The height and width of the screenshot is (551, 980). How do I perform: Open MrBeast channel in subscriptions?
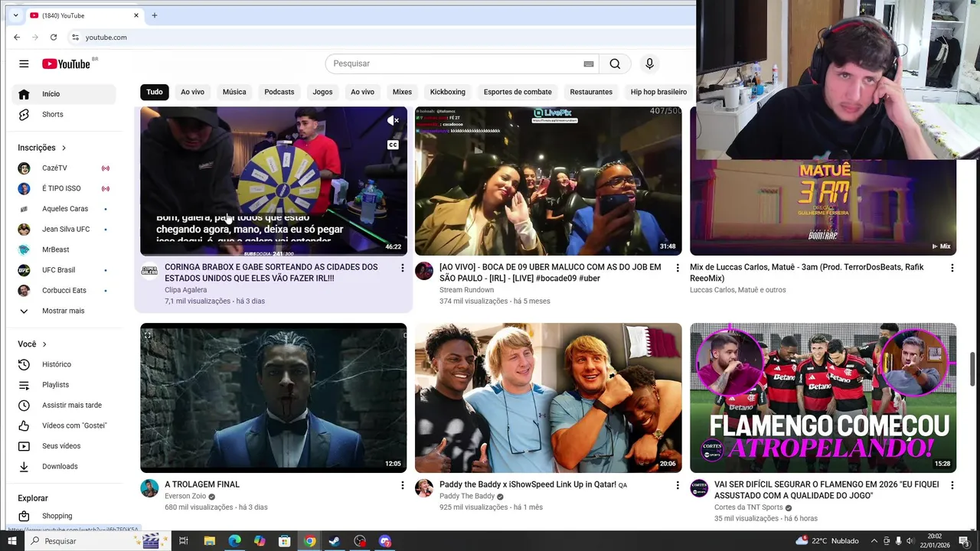(x=64, y=249)
